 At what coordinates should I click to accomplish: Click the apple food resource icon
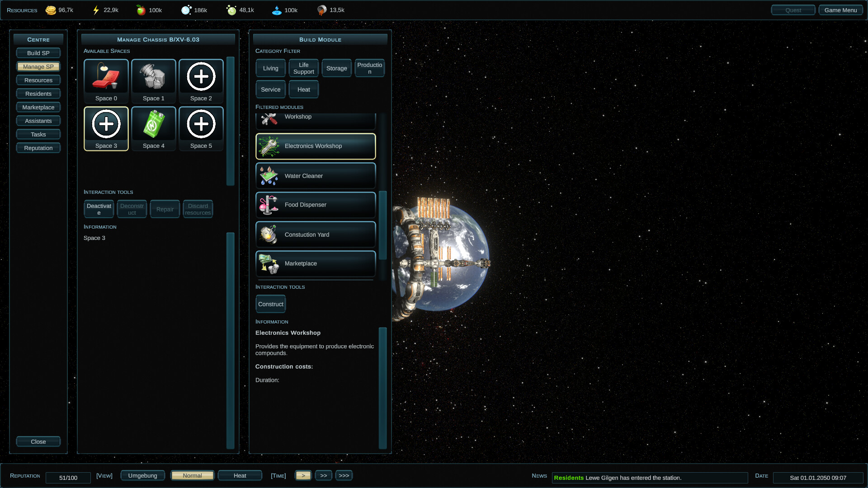[141, 9]
